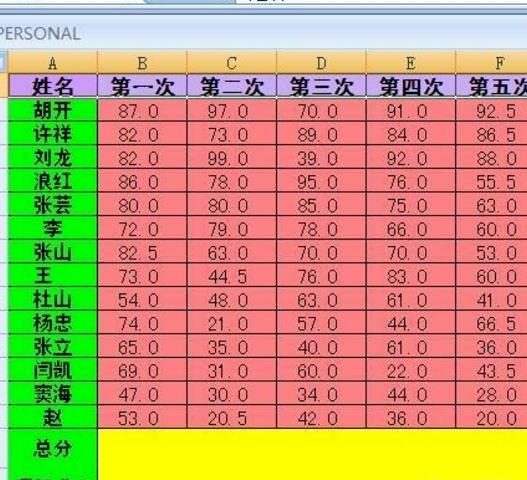The width and height of the screenshot is (527, 480).
Task: Click the 姓名 header cell
Action: (53, 86)
